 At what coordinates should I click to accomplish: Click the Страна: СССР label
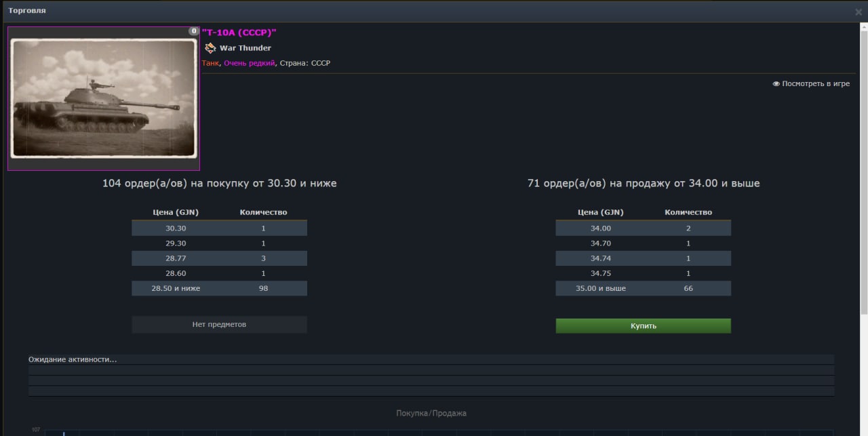pyautogui.click(x=305, y=63)
